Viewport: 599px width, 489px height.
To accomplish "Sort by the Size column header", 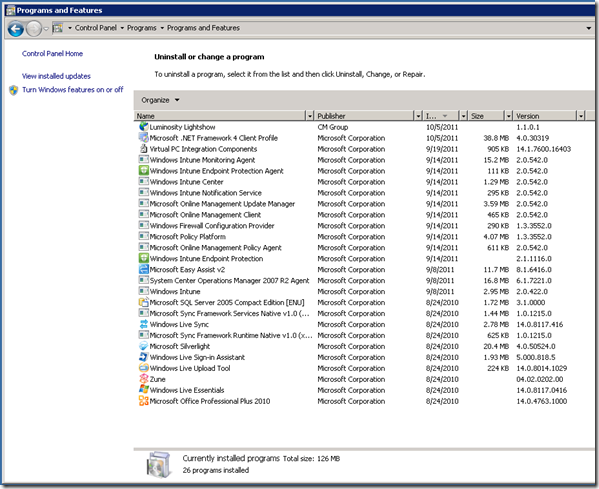I will pyautogui.click(x=486, y=116).
